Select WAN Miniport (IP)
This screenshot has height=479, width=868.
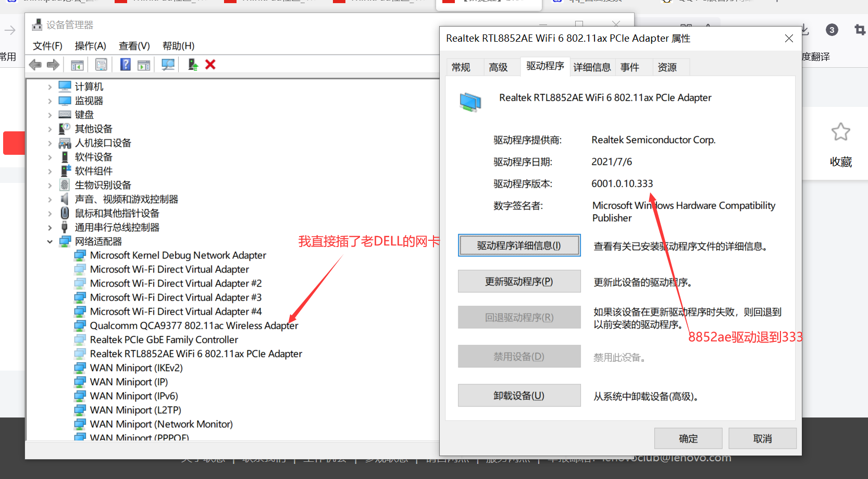[129, 382]
